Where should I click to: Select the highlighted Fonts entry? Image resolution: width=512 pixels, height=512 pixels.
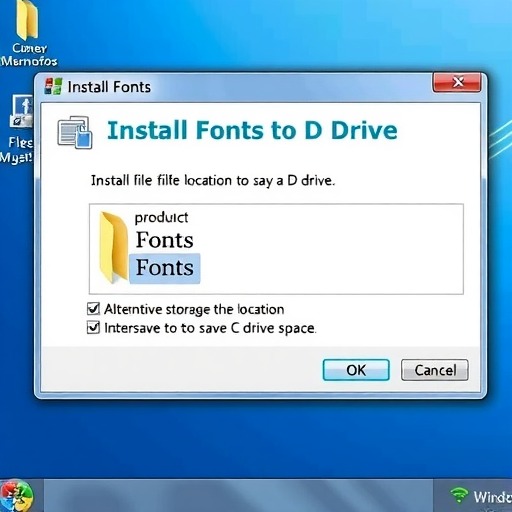click(165, 268)
